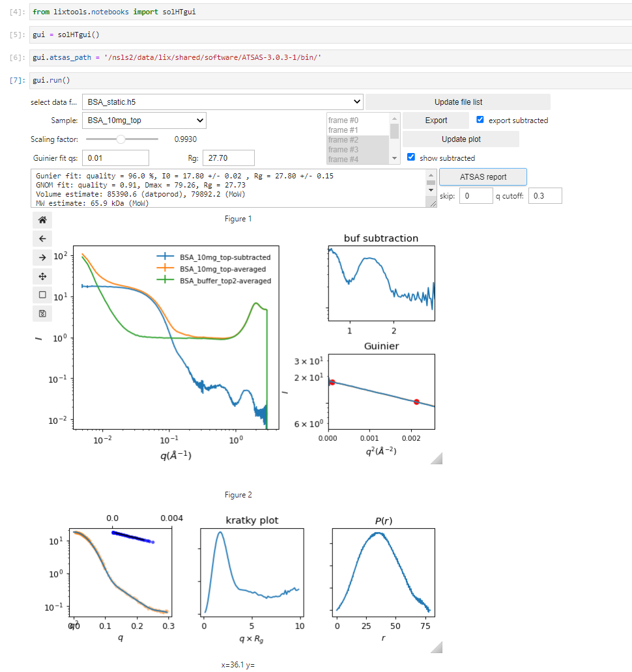Click the gui.atsas_path code cell
This screenshot has width=632, height=672.
pyautogui.click(x=330, y=57)
